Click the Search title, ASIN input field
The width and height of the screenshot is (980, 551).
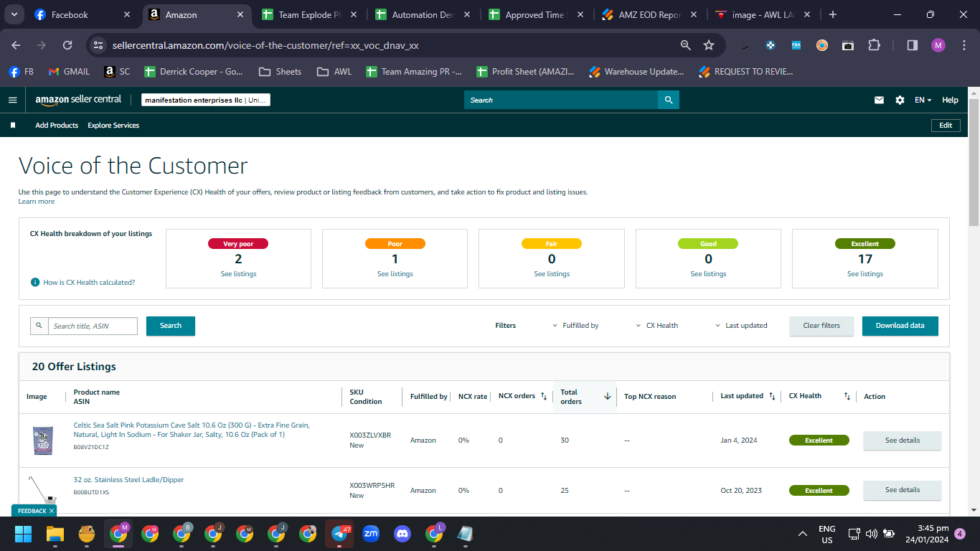pyautogui.click(x=93, y=326)
